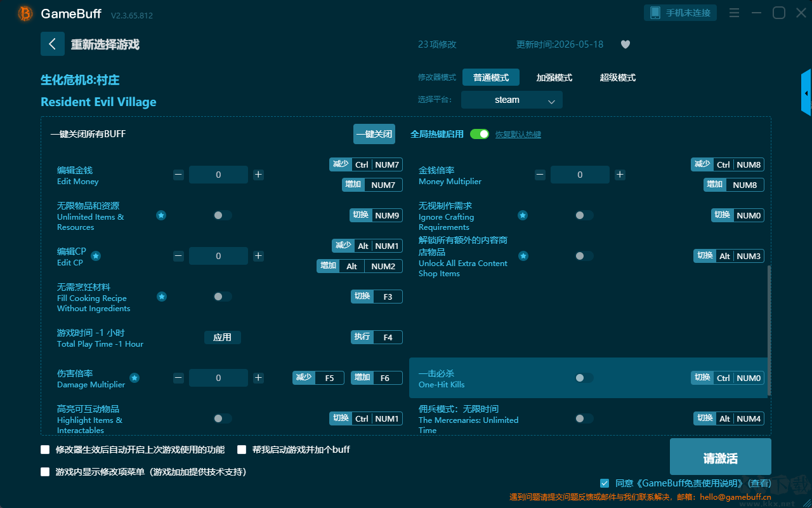
Task: Enable Fill Cooking Recipe Without Ingredients
Action: point(223,297)
